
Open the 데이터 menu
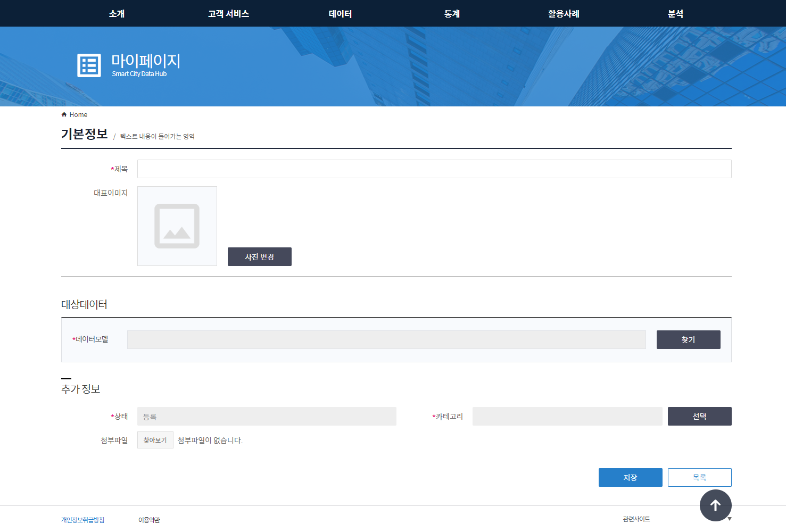(340, 14)
